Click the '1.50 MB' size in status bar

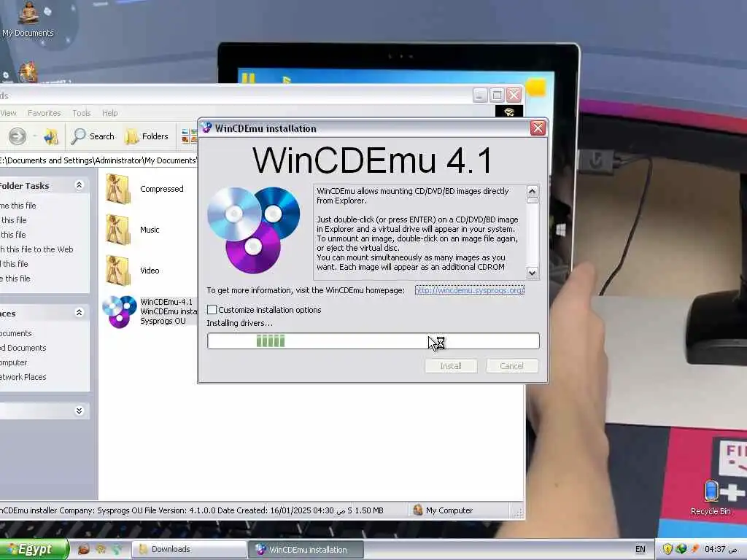(369, 510)
